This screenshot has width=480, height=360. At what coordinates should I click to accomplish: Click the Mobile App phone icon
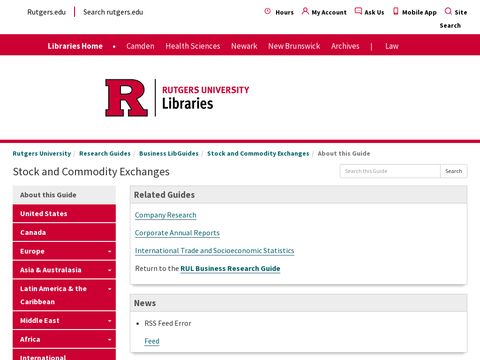[396, 11]
